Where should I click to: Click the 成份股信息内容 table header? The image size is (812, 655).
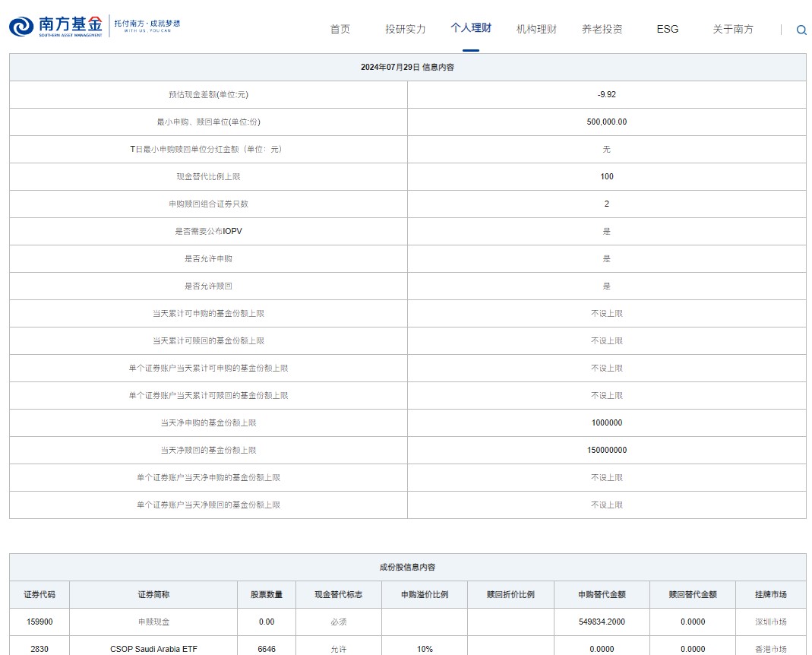tap(407, 567)
